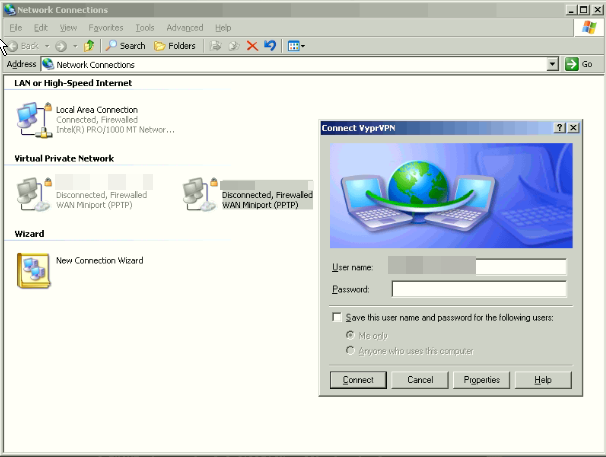Open the Advanced menu

184,28
